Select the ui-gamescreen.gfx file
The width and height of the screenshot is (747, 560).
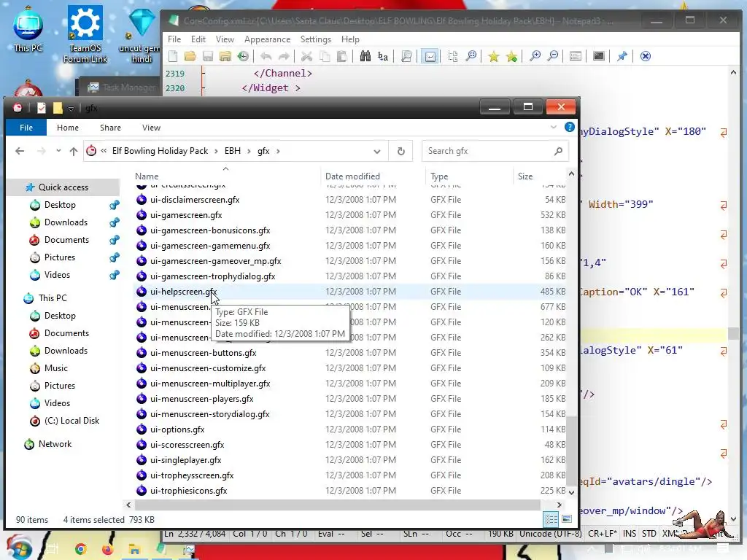[186, 215]
